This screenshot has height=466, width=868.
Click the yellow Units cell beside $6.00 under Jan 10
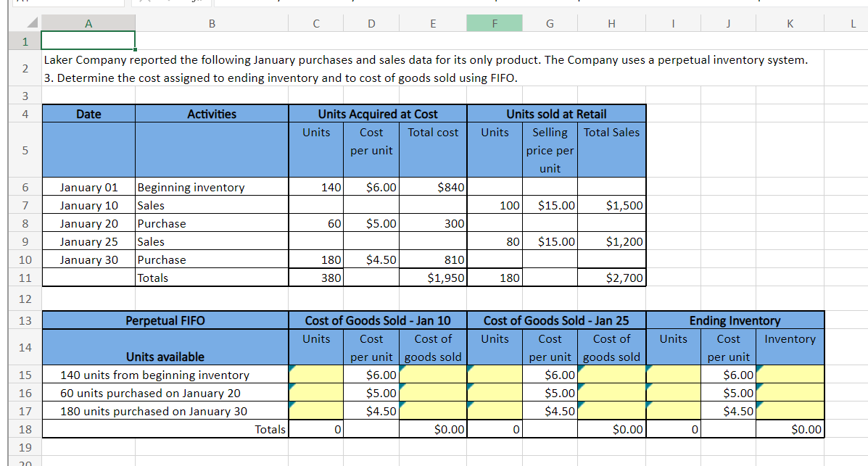pos(315,375)
